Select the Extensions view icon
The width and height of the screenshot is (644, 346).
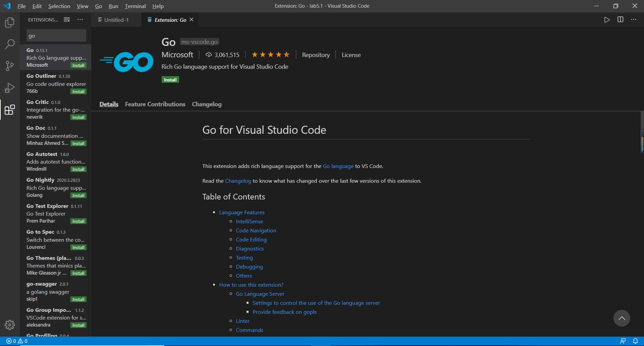pyautogui.click(x=10, y=110)
